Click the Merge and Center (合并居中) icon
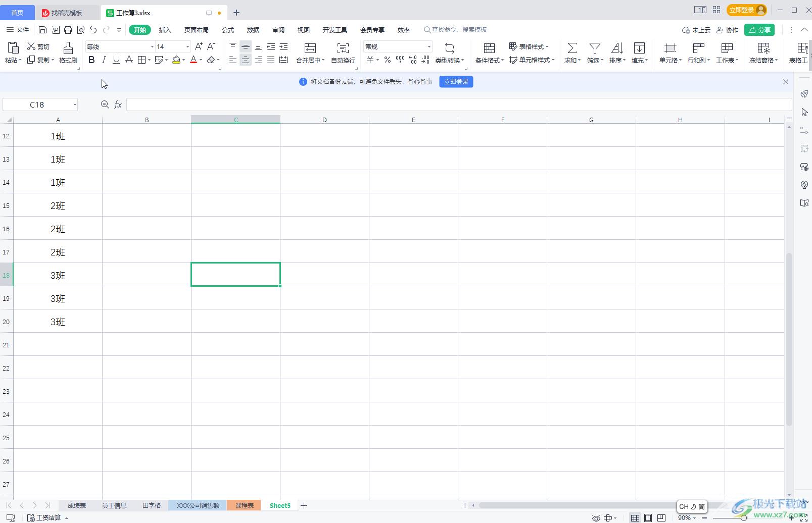The image size is (812, 523). click(x=310, y=48)
